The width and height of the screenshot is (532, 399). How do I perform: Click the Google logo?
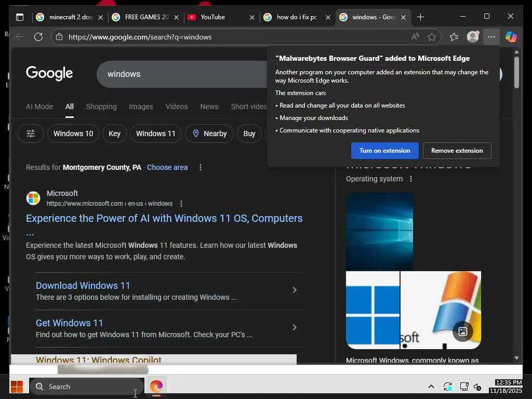click(x=49, y=73)
